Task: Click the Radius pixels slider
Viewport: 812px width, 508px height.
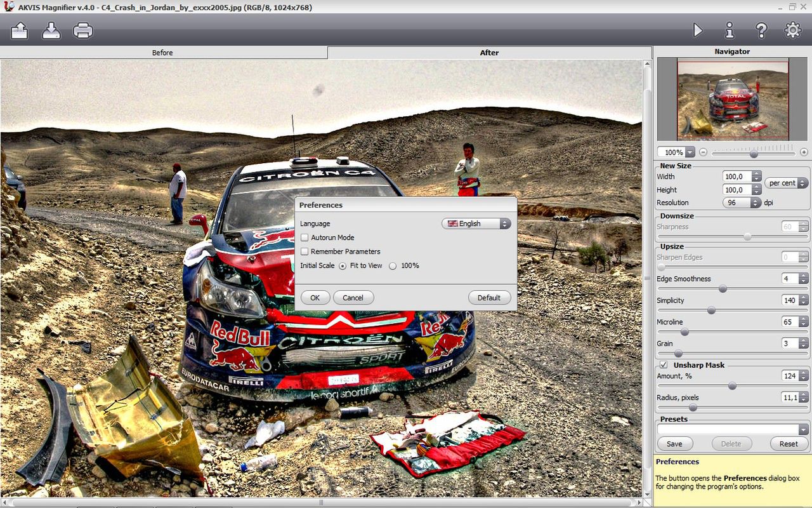Action: pyautogui.click(x=733, y=408)
